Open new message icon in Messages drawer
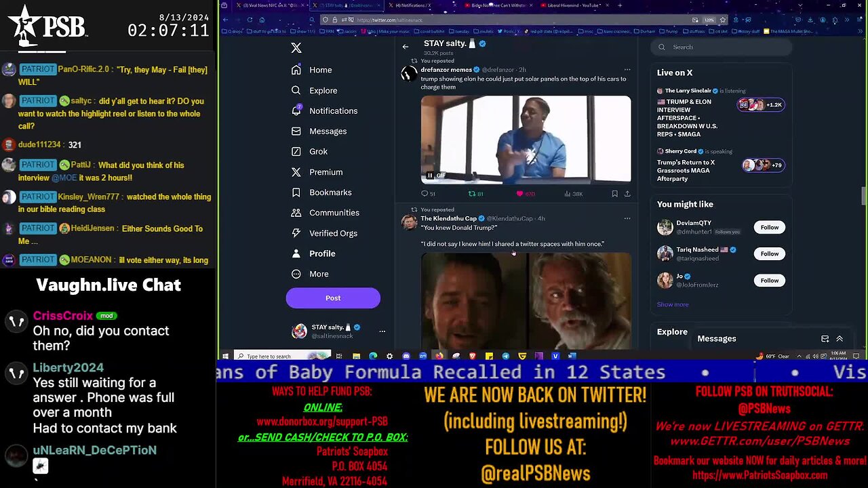 [x=825, y=339]
